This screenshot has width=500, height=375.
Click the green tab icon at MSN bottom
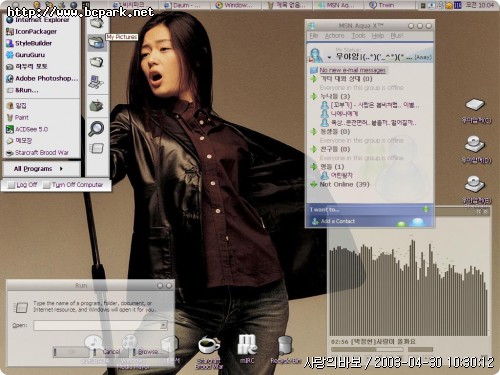click(x=402, y=223)
